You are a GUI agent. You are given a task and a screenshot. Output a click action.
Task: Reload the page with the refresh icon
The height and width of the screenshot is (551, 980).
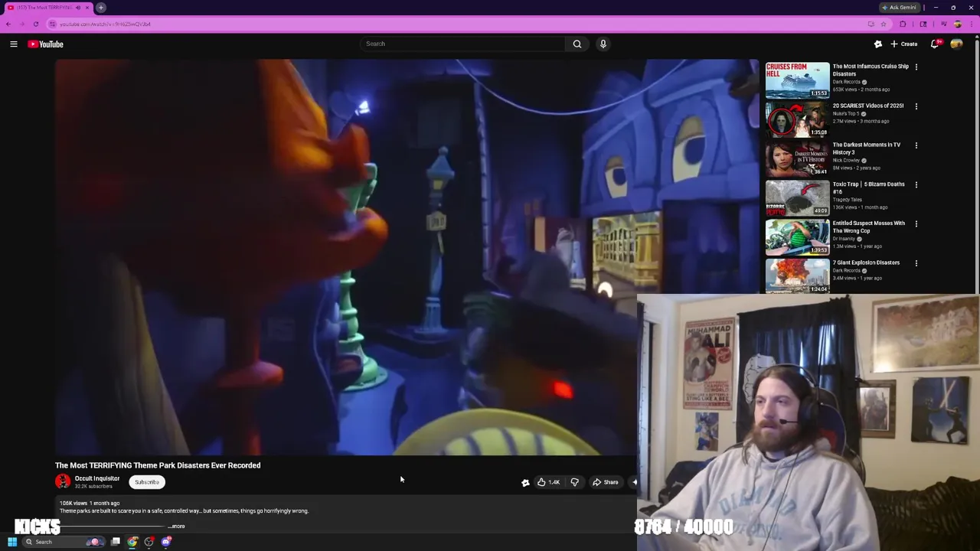35,24
